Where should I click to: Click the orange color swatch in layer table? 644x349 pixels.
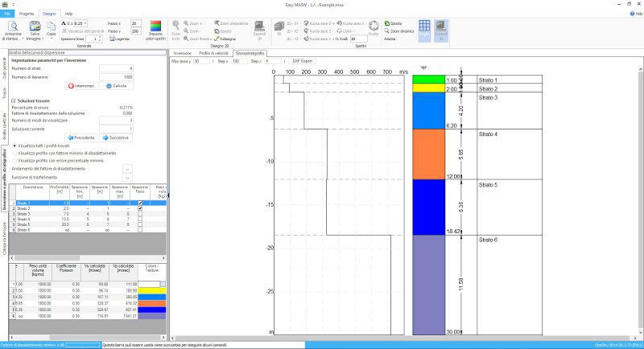152,302
